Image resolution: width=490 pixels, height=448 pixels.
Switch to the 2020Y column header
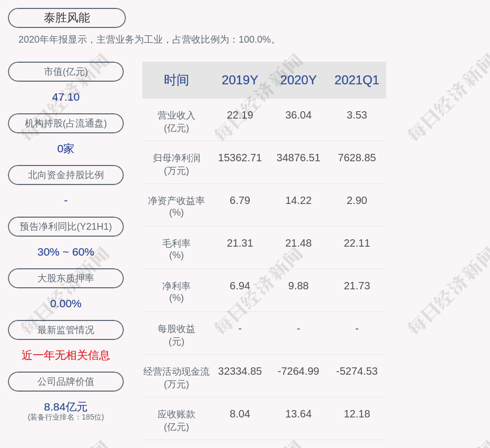[x=298, y=80]
